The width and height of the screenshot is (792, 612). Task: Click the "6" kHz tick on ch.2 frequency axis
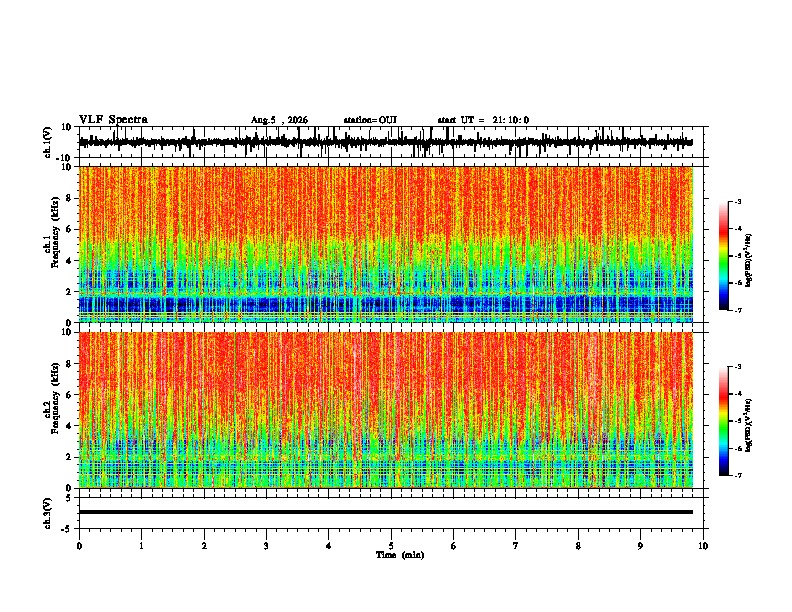tap(69, 394)
